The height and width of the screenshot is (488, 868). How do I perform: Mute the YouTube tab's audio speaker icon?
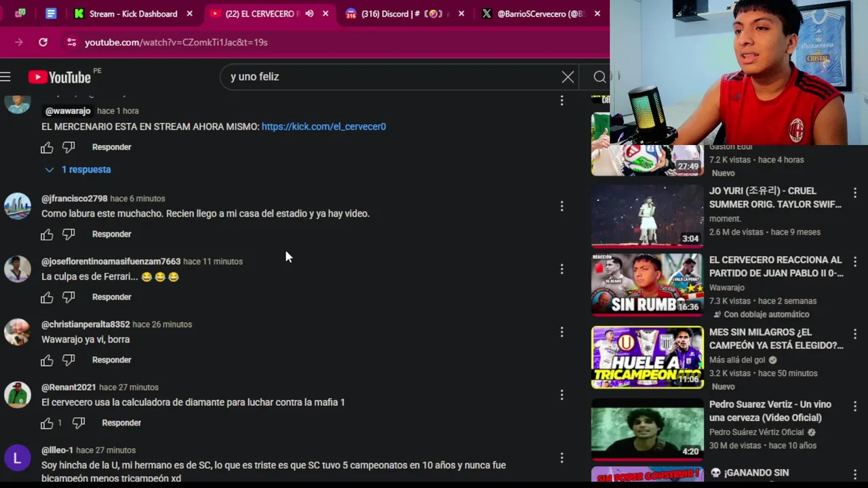309,14
